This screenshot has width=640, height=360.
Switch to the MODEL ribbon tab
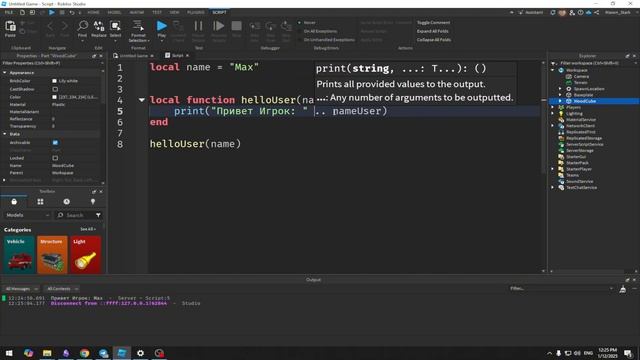coord(114,13)
